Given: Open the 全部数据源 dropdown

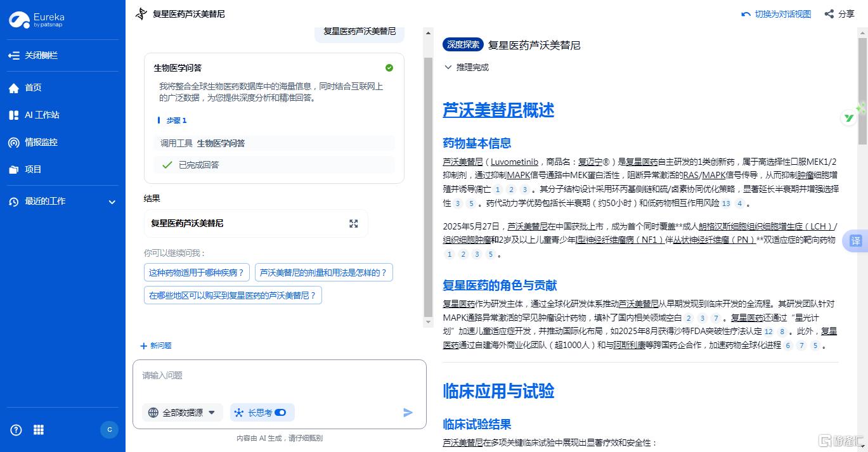Looking at the screenshot, I should [183, 413].
